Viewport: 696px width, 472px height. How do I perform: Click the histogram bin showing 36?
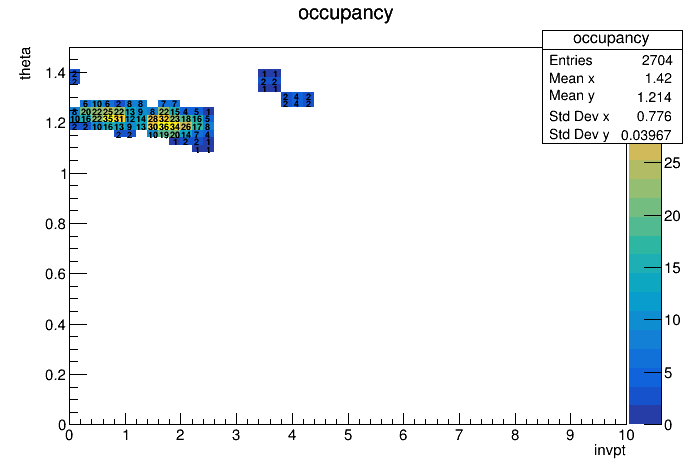point(164,127)
